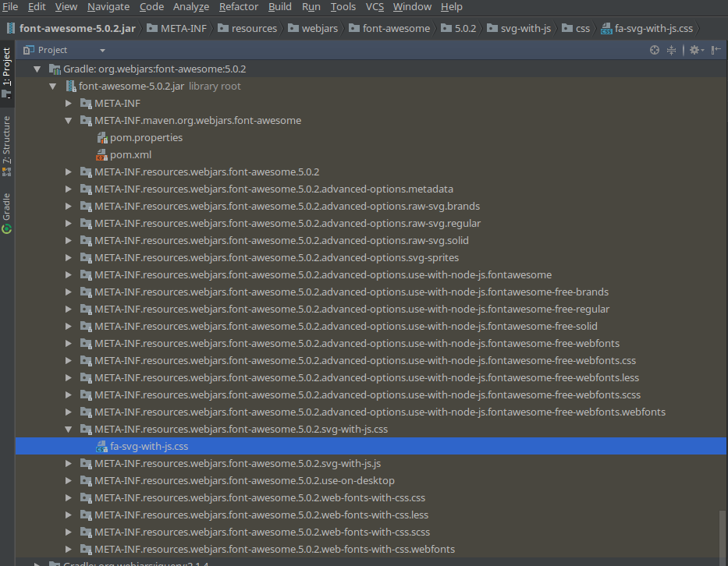Click the webjars breadcrumb
This screenshot has height=566, width=728.
313,29
